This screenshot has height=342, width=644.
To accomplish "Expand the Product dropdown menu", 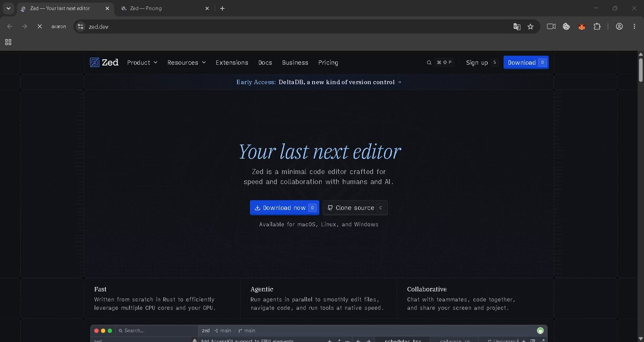I will click(x=142, y=63).
